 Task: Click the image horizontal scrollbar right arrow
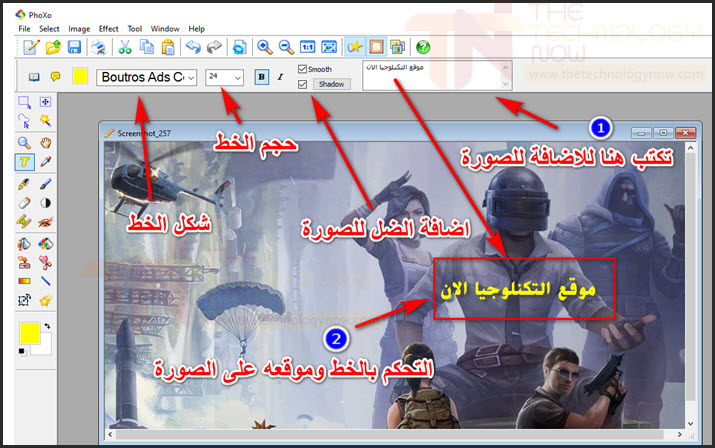click(x=679, y=434)
